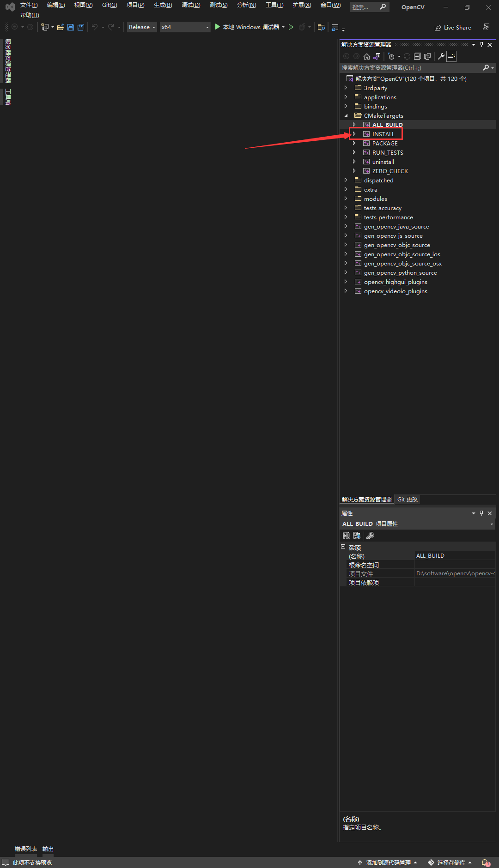The image size is (499, 868).
Task: Select the solution 'OpenCV' root node
Action: [x=411, y=78]
